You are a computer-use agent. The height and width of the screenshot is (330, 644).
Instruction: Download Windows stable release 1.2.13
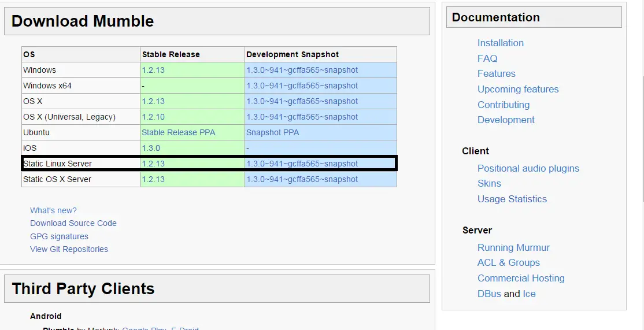click(153, 70)
